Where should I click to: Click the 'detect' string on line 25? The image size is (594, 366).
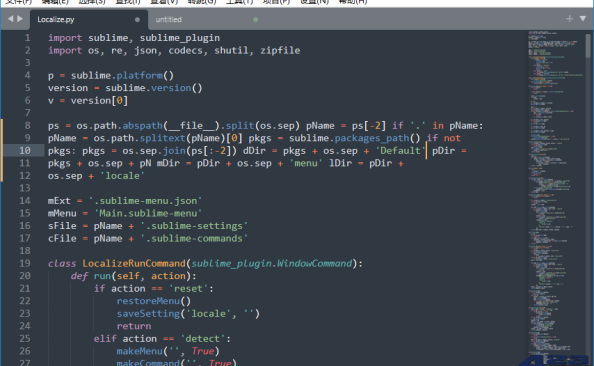click(203, 338)
